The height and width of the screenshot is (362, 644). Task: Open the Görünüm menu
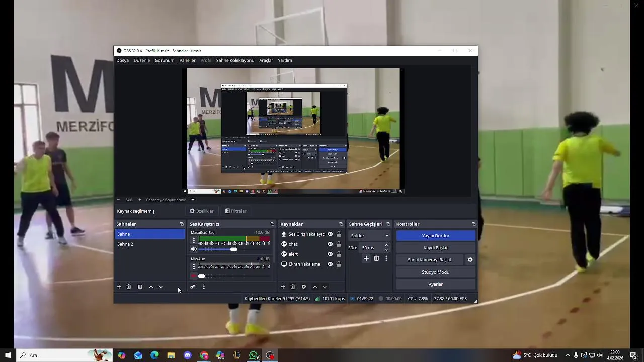tap(165, 60)
